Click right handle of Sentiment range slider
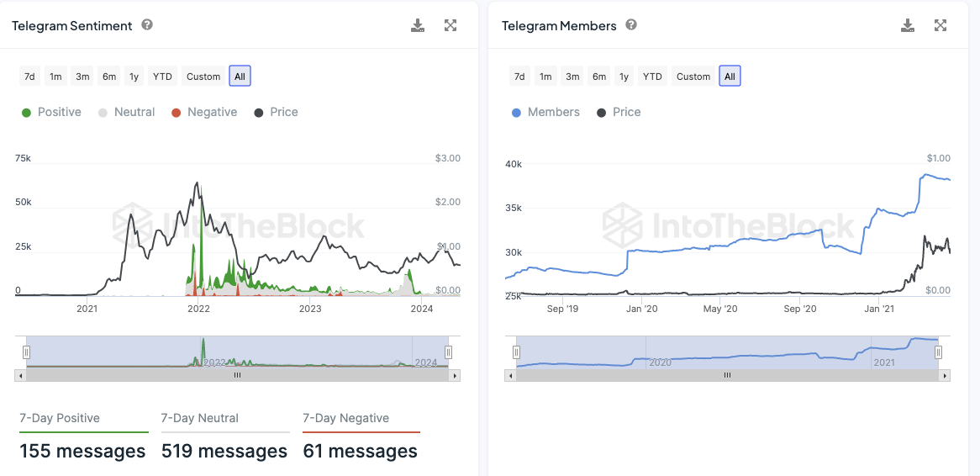 [449, 352]
